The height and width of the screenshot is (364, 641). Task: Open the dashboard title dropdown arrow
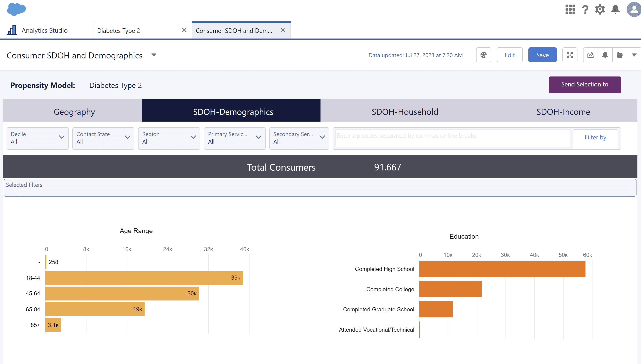tap(154, 55)
